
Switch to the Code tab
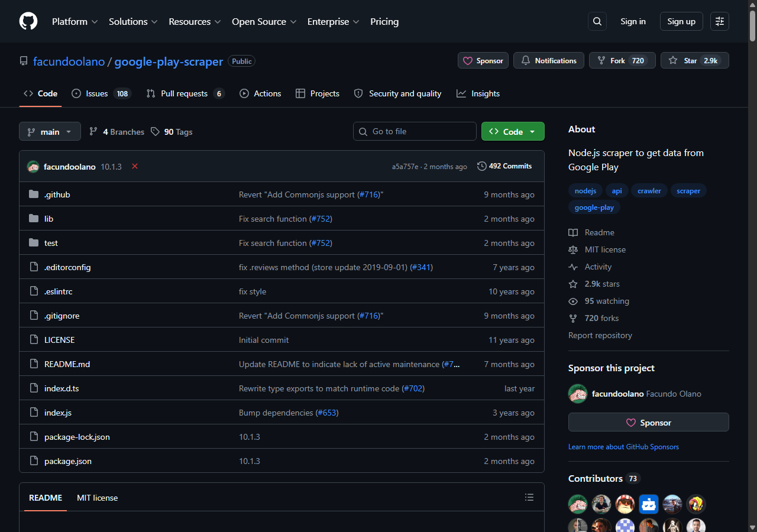(40, 93)
